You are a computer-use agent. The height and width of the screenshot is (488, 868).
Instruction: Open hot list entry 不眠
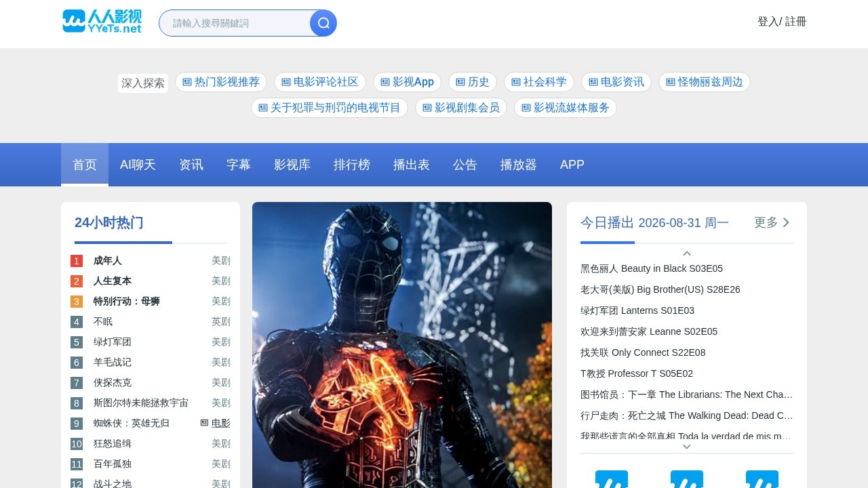[103, 322]
